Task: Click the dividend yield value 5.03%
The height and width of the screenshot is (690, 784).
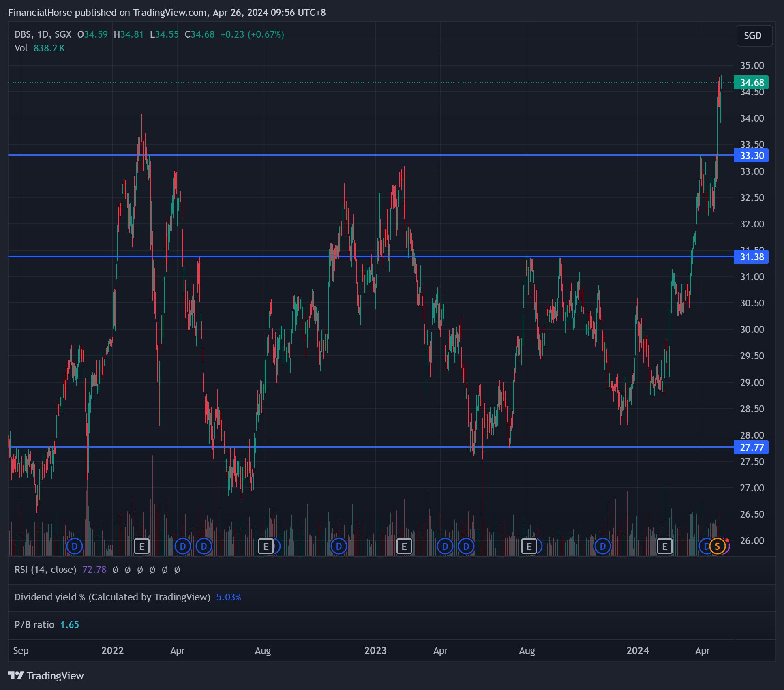Action: click(229, 597)
